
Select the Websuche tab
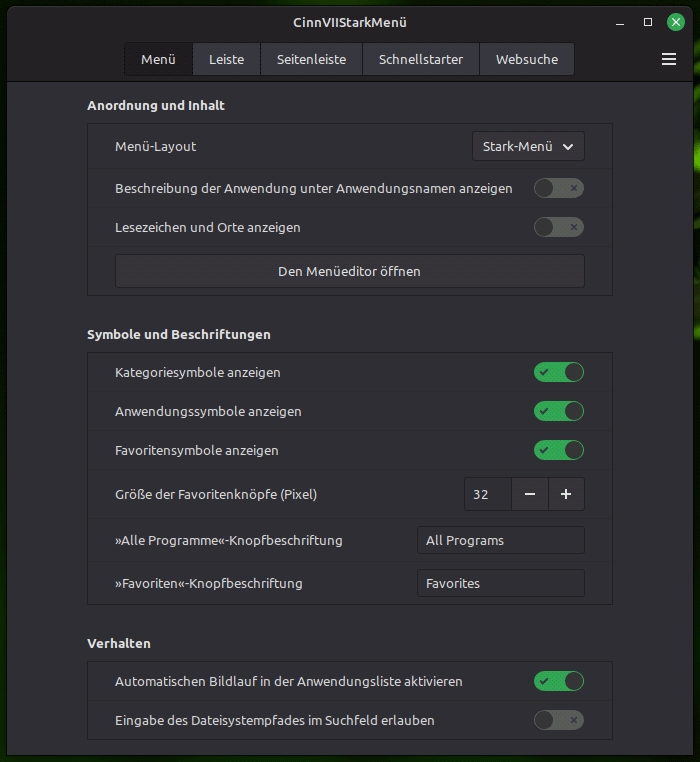(x=527, y=59)
